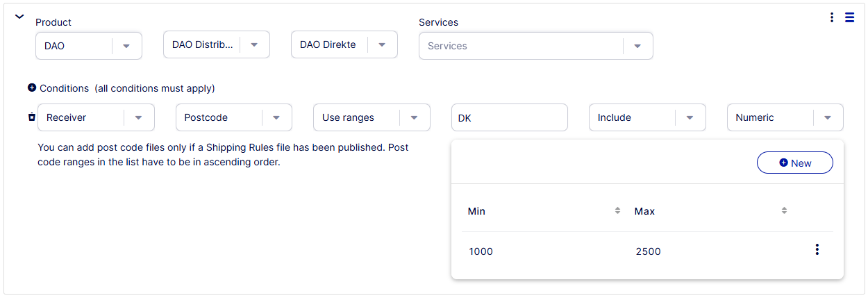Collapse the rule with the top-left chevron
This screenshot has width=868, height=298.
coord(19,17)
